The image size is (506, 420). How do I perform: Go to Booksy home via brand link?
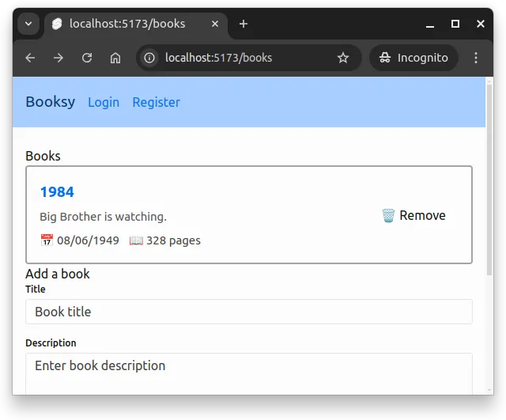(51, 101)
